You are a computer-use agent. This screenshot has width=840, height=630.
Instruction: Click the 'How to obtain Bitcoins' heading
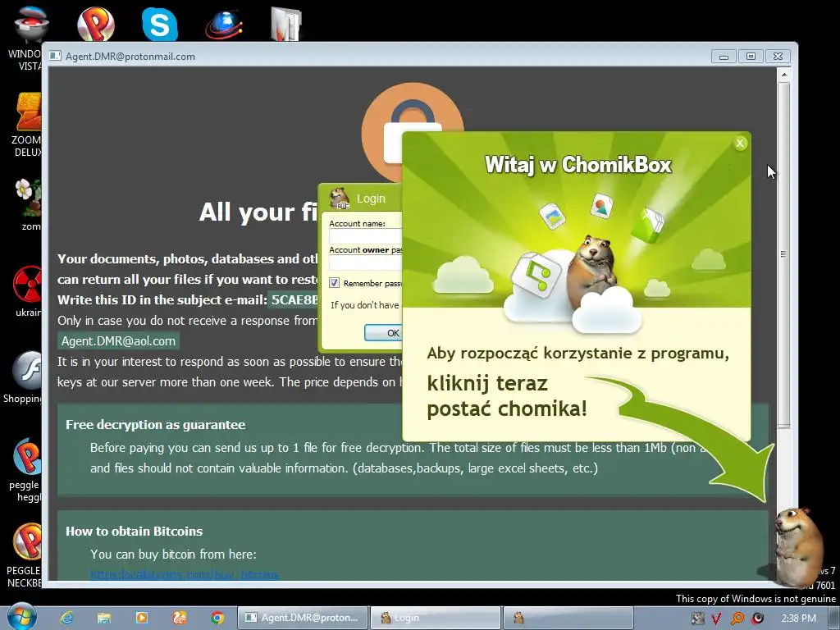pos(134,532)
